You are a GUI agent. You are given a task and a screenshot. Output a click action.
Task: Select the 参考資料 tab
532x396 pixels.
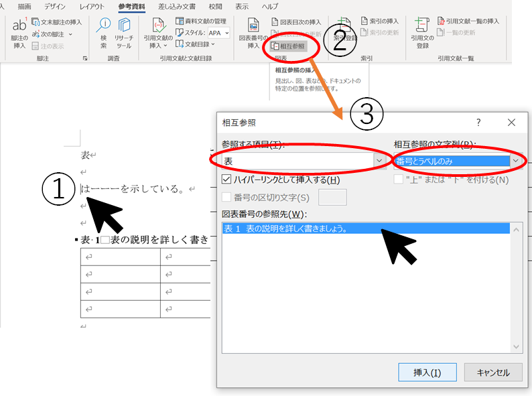[131, 7]
